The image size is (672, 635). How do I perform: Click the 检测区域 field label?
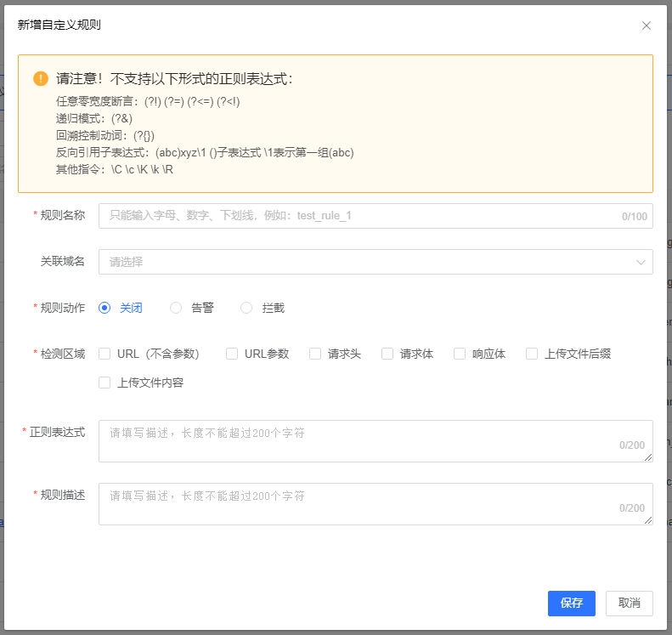(63, 354)
